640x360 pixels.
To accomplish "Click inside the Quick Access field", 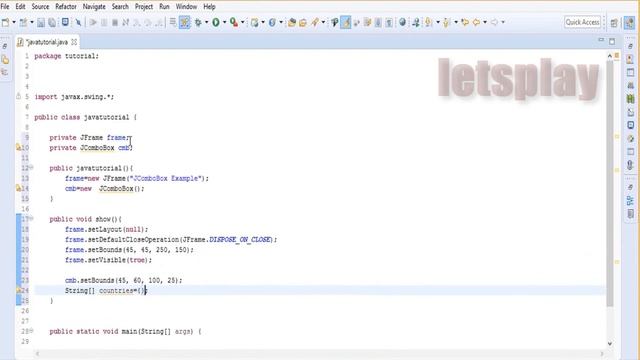I will point(582,22).
